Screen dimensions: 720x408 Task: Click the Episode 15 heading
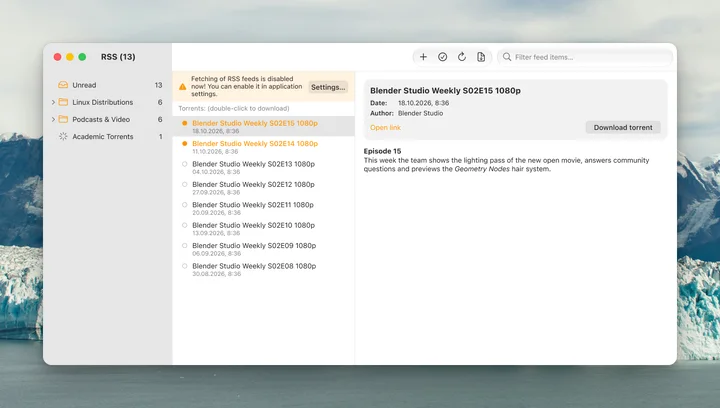(382, 151)
